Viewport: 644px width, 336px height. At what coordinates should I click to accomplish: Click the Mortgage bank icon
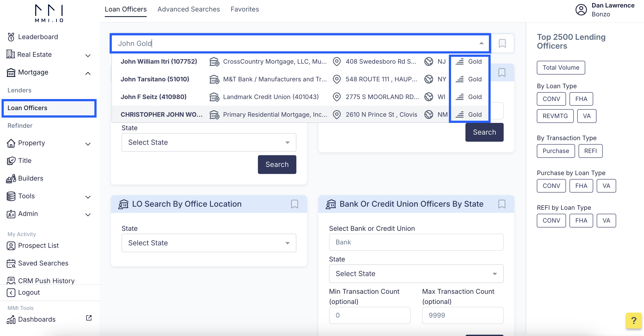[11, 73]
